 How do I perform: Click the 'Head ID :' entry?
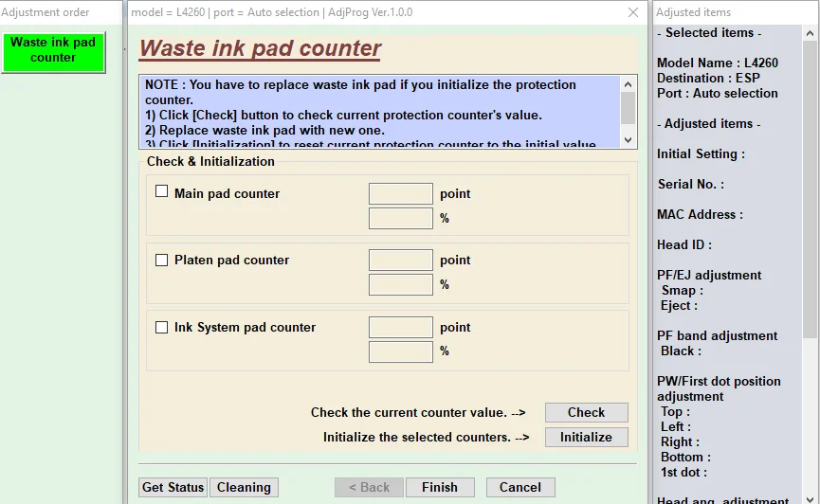point(684,244)
